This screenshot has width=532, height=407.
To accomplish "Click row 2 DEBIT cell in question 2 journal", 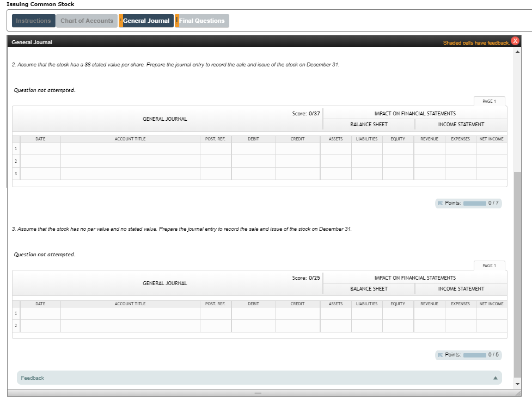I will point(253,161).
